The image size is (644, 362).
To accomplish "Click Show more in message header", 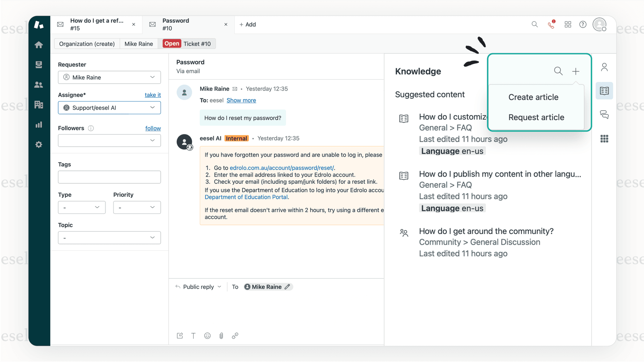I will pyautogui.click(x=241, y=100).
